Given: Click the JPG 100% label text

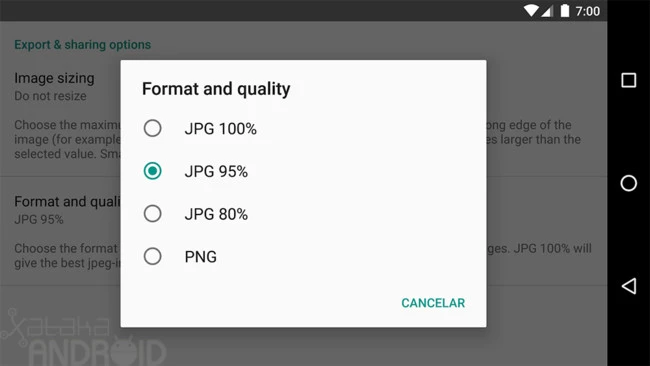Looking at the screenshot, I should point(221,129).
